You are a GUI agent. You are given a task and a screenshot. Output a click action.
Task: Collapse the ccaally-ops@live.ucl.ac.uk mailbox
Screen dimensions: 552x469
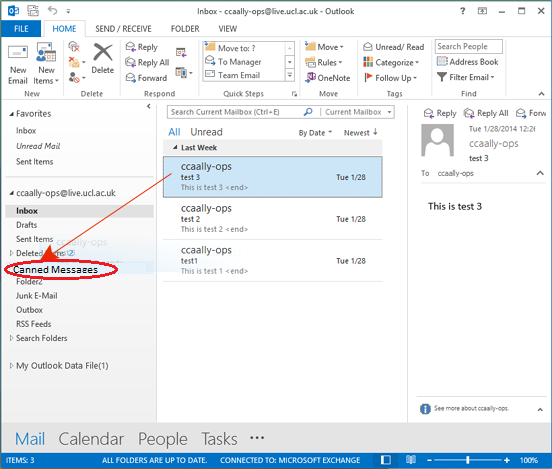[x=12, y=193]
